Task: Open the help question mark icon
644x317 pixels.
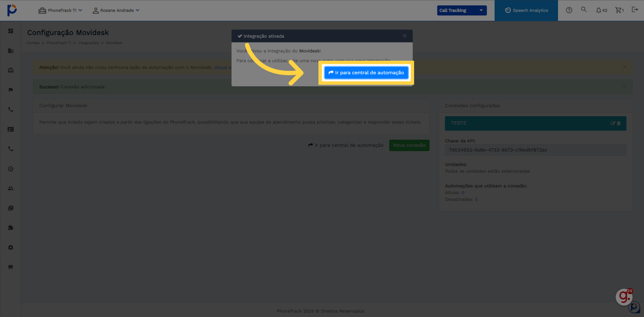Action: click(569, 10)
